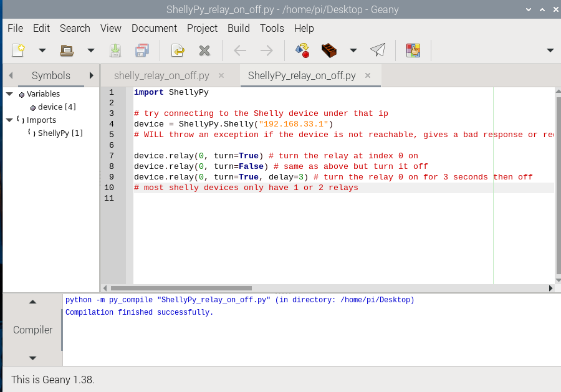
Task: Navigate back a location
Action: (x=240, y=50)
